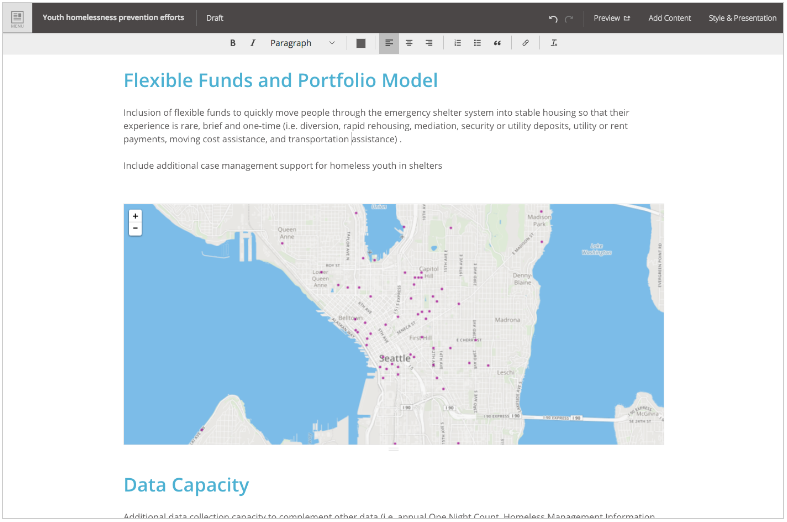
Task: Insert a numbered list
Action: tap(458, 43)
